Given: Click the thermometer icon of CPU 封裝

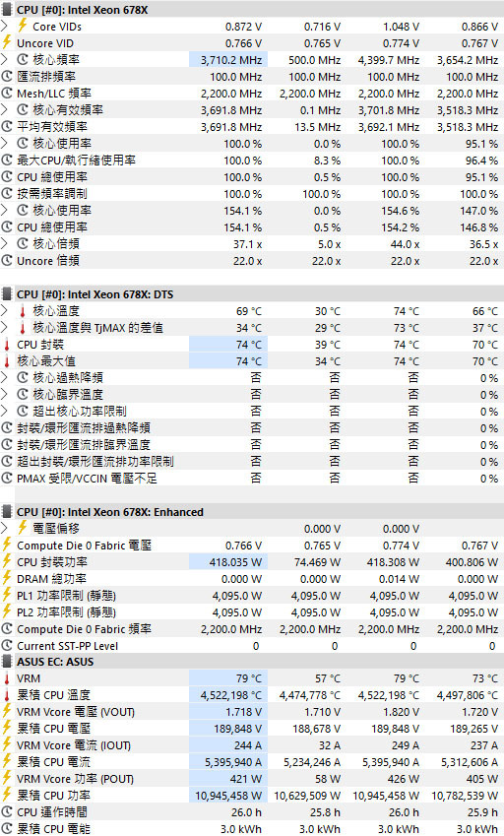Looking at the screenshot, I should tap(7, 345).
